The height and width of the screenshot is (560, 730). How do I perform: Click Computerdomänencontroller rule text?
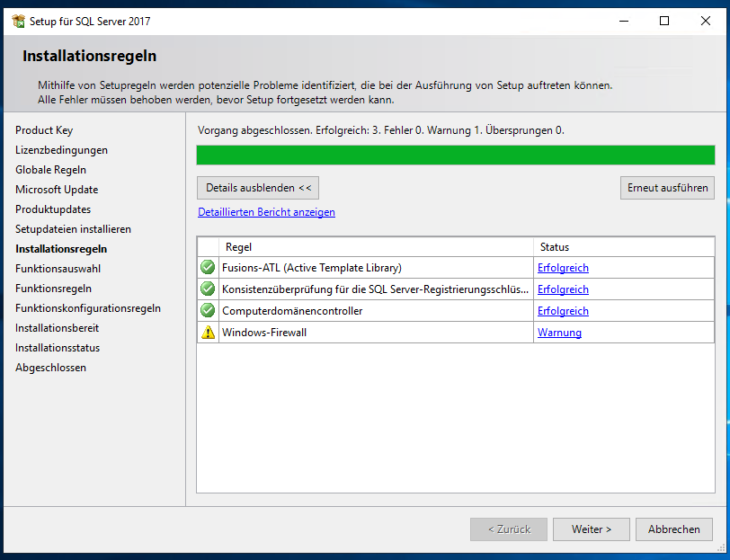click(x=292, y=310)
